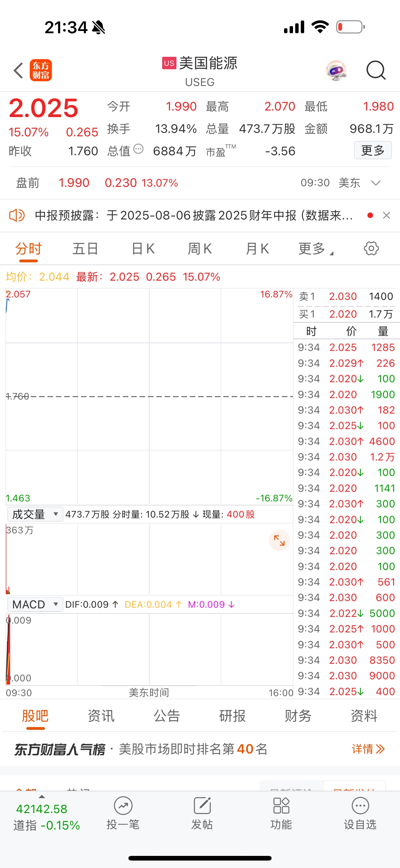Open the 更多 chart period dropdown

[315, 249]
